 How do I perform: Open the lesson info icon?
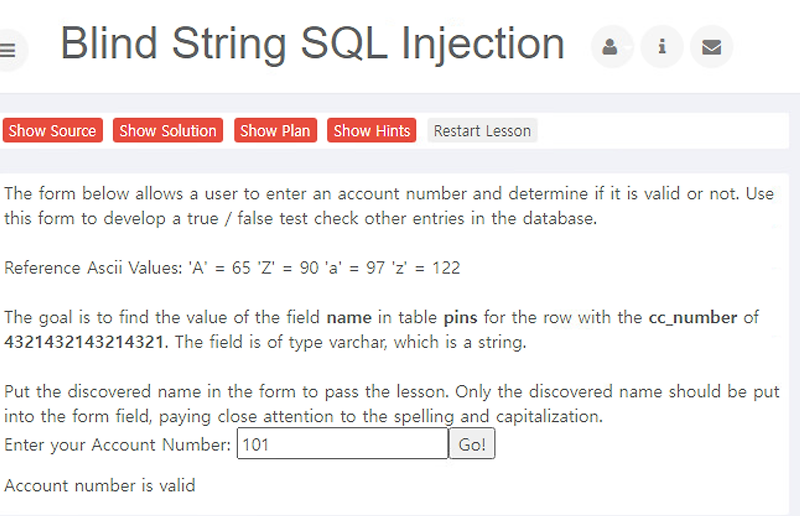[x=662, y=47]
